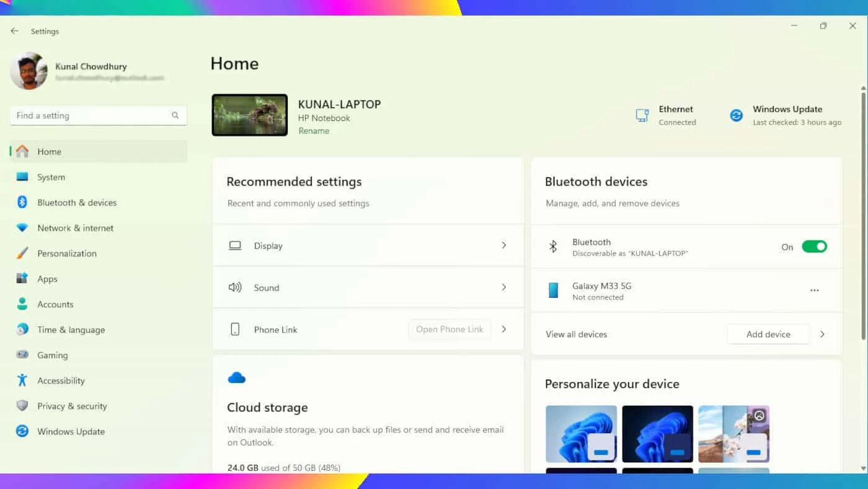Click the Phone Link phone icon

(235, 330)
